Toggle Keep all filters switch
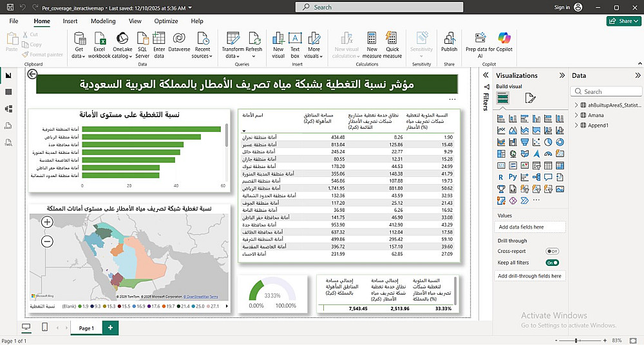 pyautogui.click(x=552, y=263)
